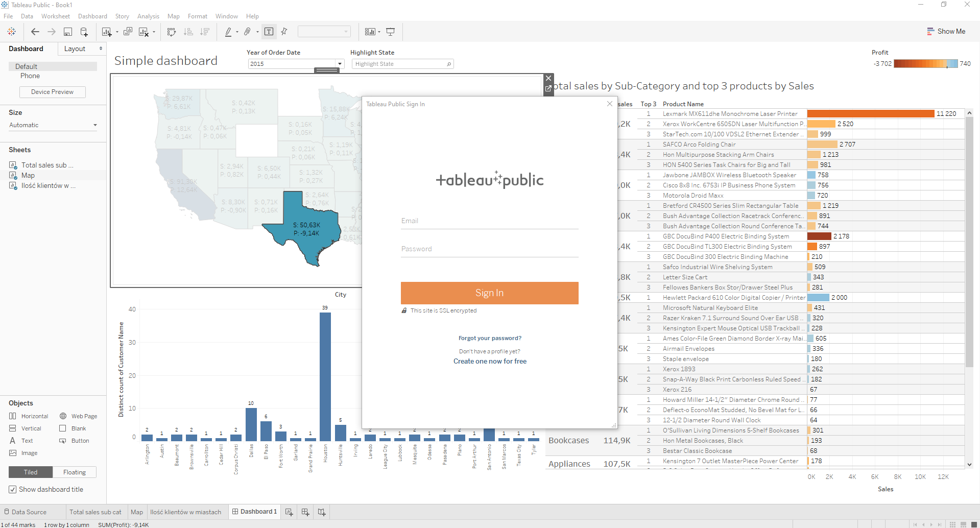The height and width of the screenshot is (528, 980).
Task: Open the Analysis menu
Action: coord(148,16)
